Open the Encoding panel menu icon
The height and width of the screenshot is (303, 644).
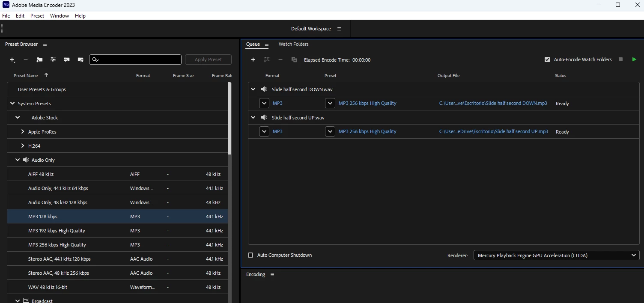pos(272,274)
